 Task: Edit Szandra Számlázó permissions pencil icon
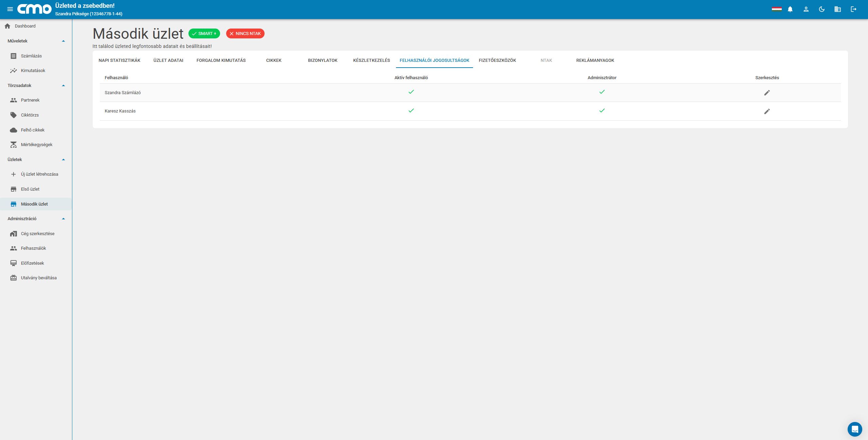point(767,93)
